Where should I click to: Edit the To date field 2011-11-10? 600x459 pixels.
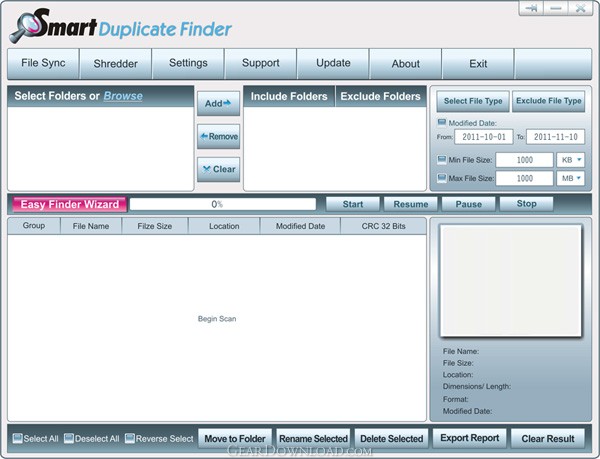point(555,137)
